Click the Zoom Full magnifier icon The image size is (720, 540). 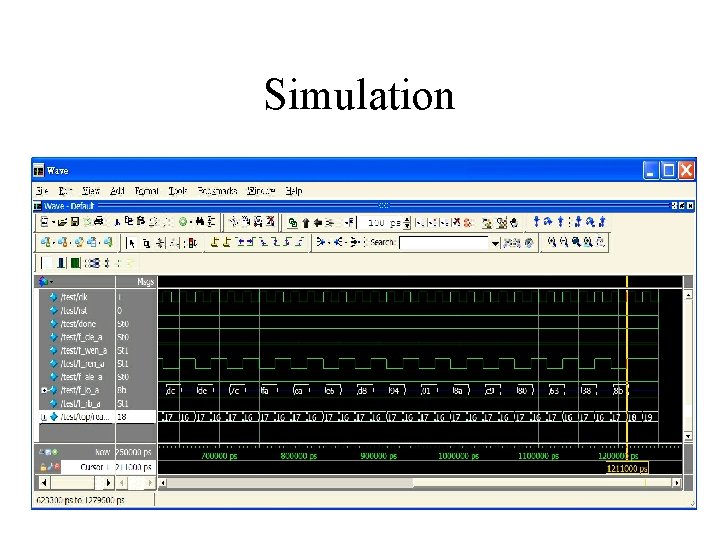coord(576,242)
